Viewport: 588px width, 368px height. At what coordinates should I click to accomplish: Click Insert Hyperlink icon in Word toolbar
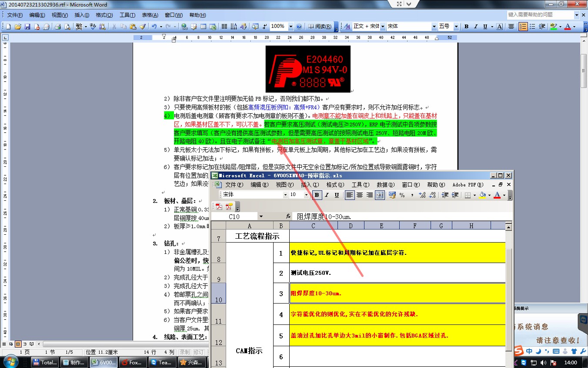184,27
